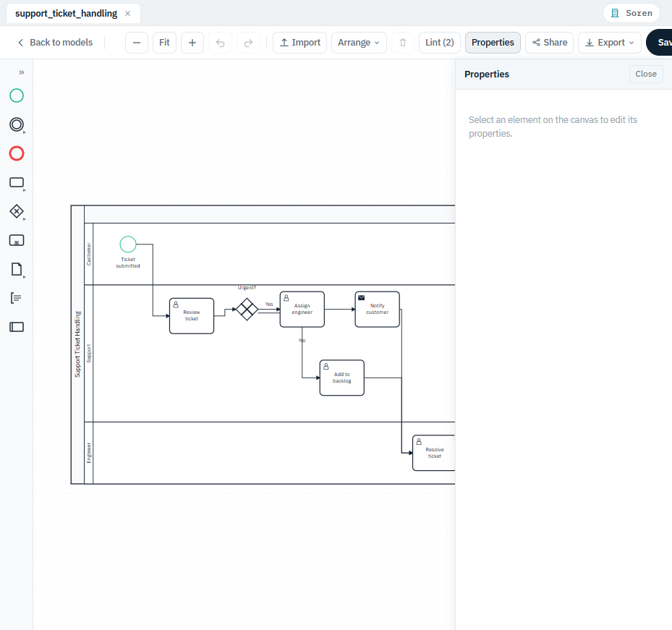Click the user icon on Review ticket

176,305
